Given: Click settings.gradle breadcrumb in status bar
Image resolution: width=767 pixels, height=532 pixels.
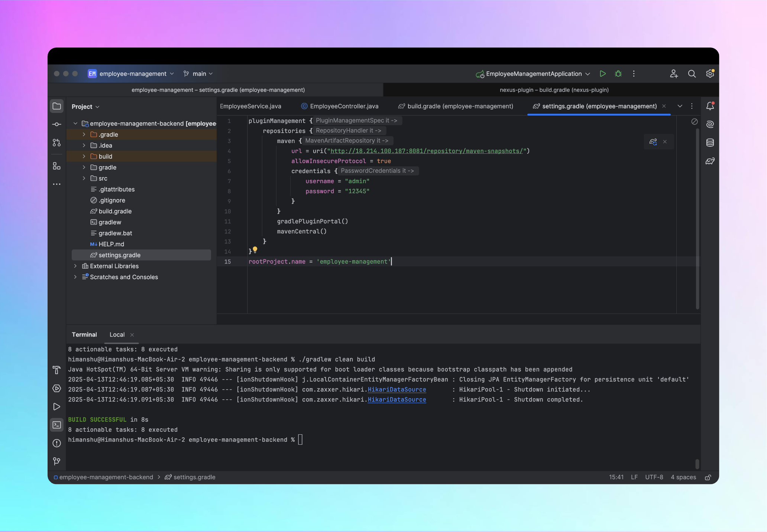Looking at the screenshot, I should [190, 477].
